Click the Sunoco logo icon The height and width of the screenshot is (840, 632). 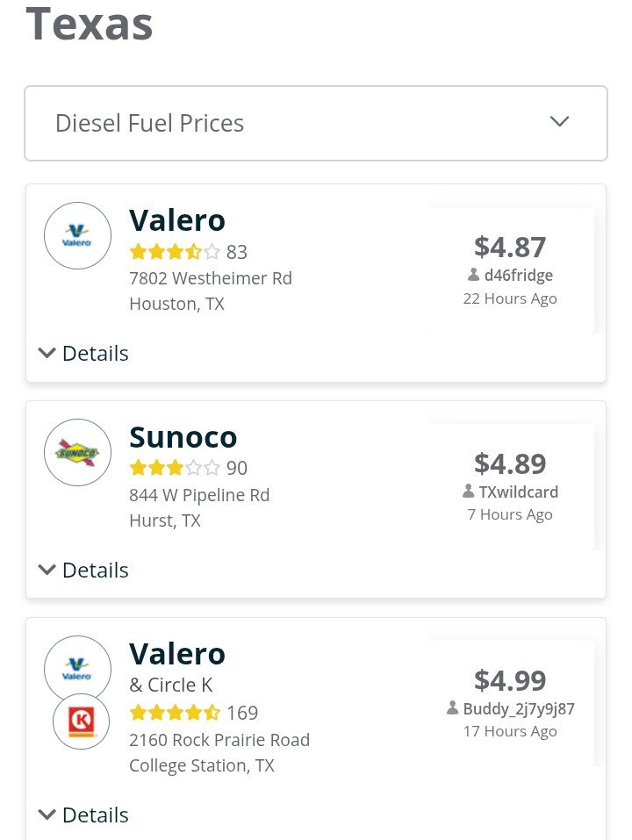coord(77,452)
